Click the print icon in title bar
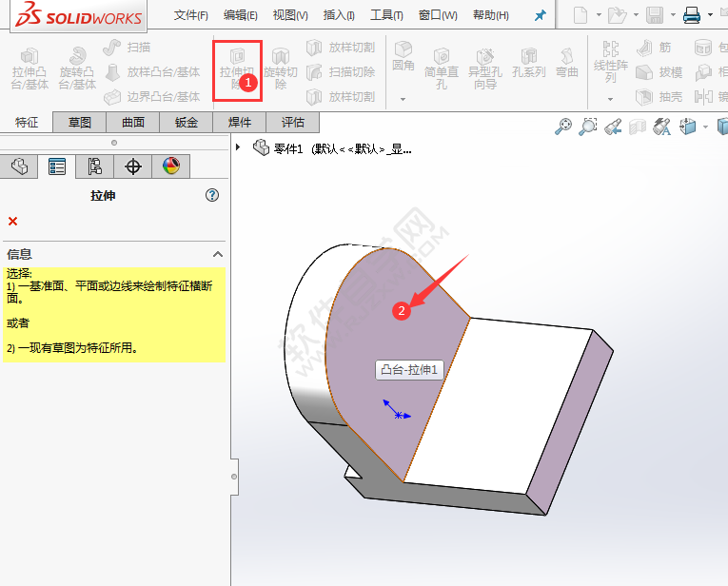 point(692,15)
